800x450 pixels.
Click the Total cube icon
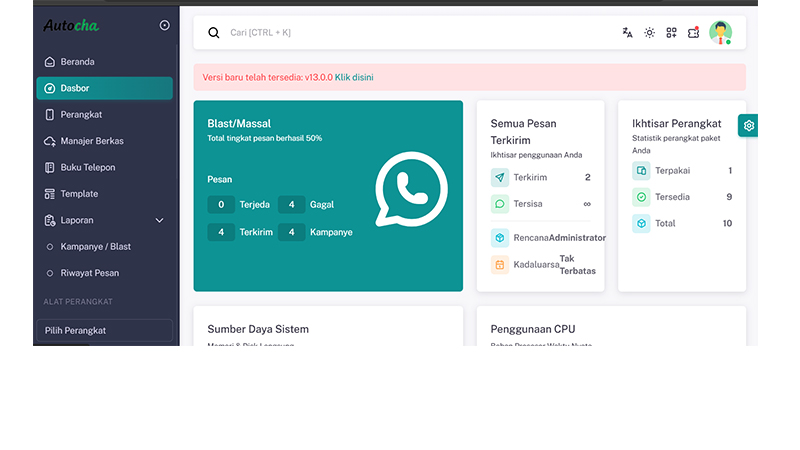tap(641, 223)
